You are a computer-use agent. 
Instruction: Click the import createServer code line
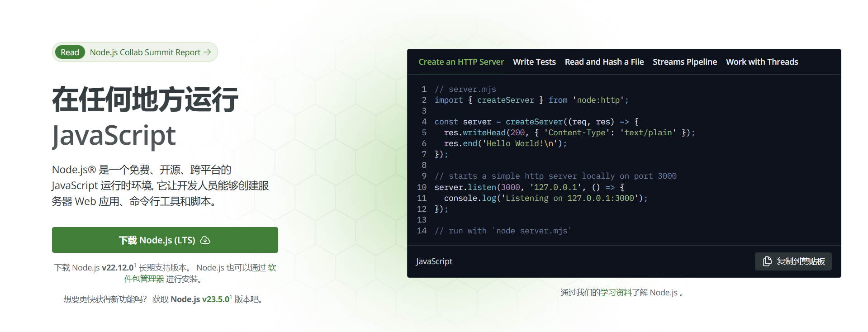point(531,100)
